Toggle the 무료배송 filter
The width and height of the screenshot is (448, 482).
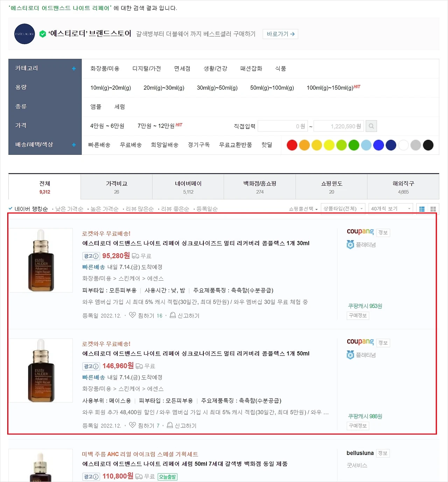tap(131, 145)
